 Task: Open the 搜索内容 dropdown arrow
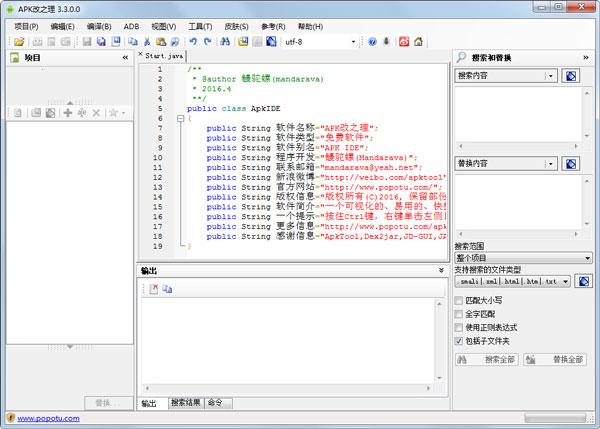click(x=551, y=76)
